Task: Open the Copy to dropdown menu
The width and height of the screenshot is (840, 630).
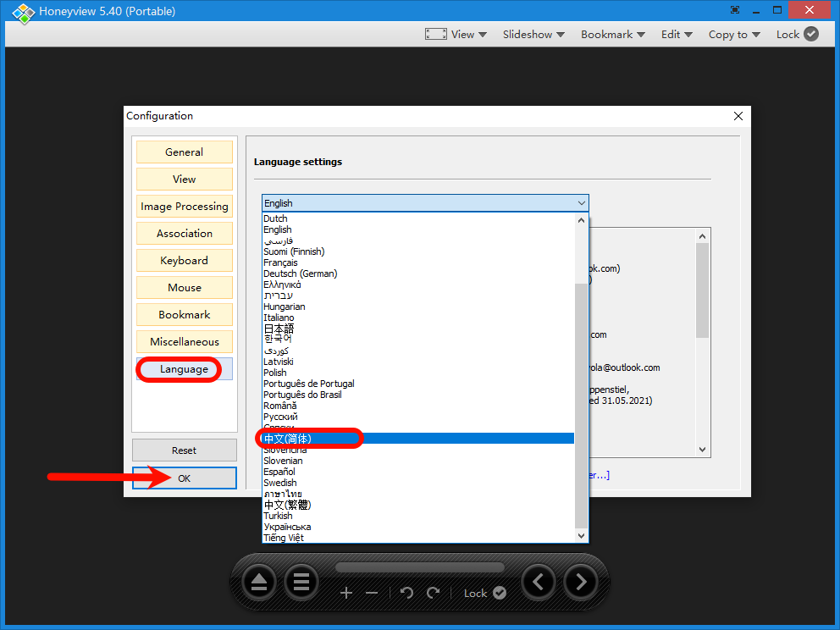Action: point(734,34)
